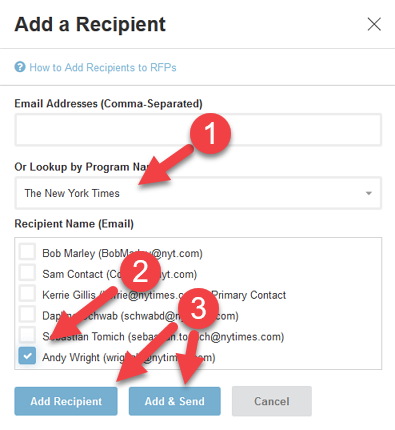Open How to Add Recipients to RFPs link
Viewport: 395px width, 430px height.
coord(103,67)
